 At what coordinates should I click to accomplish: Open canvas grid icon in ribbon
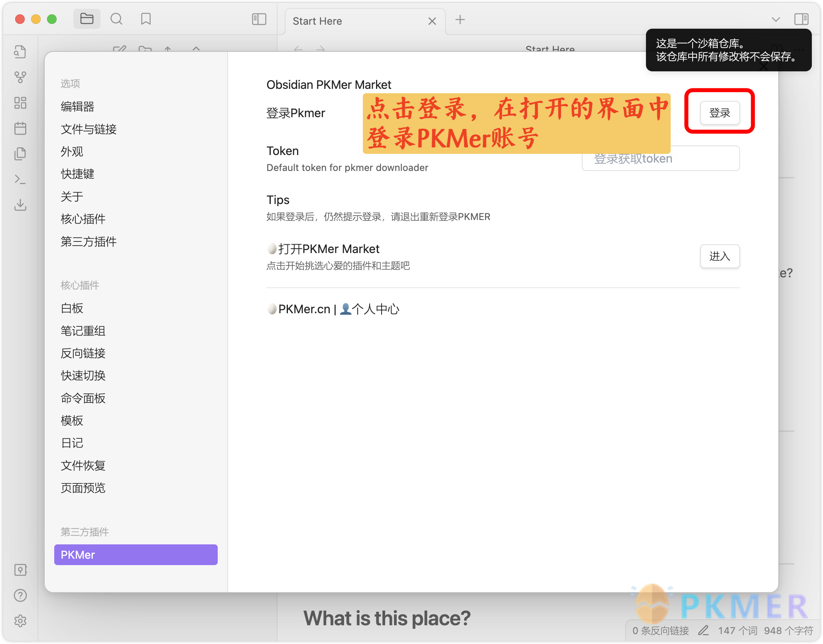20,103
